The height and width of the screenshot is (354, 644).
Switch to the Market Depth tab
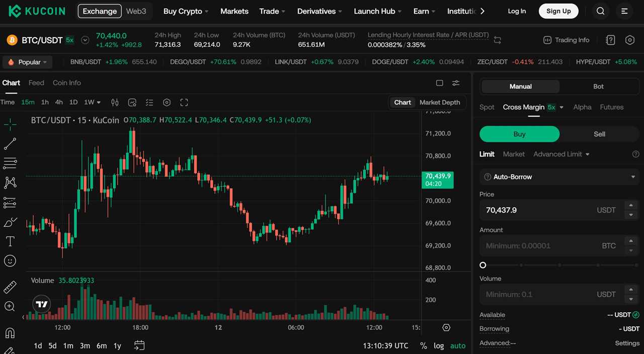(x=439, y=102)
